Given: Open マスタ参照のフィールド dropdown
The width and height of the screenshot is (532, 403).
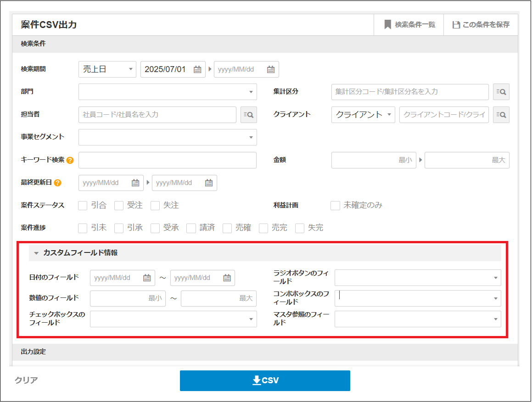Looking at the screenshot, I should click(x=417, y=319).
